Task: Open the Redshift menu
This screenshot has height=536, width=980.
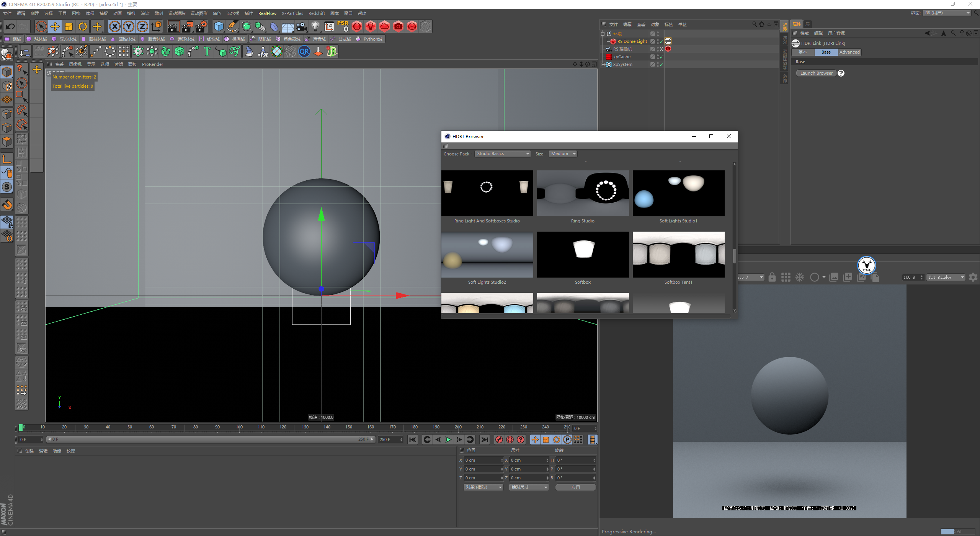Action: tap(316, 13)
